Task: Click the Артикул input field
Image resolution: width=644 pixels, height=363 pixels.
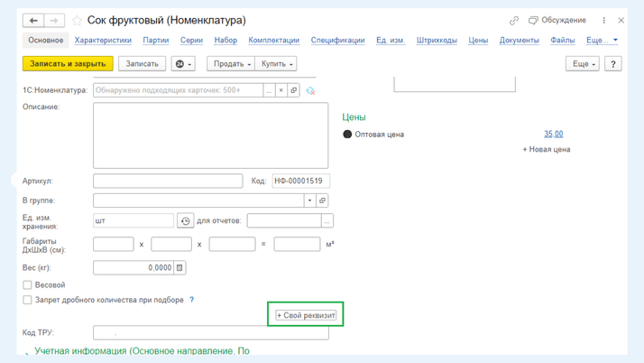Action: point(168,181)
